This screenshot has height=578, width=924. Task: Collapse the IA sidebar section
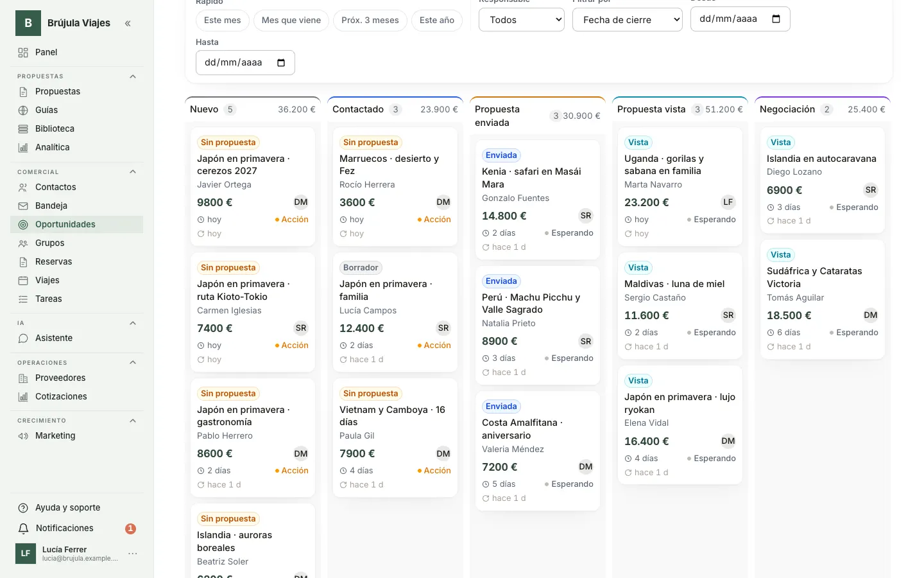click(x=133, y=323)
